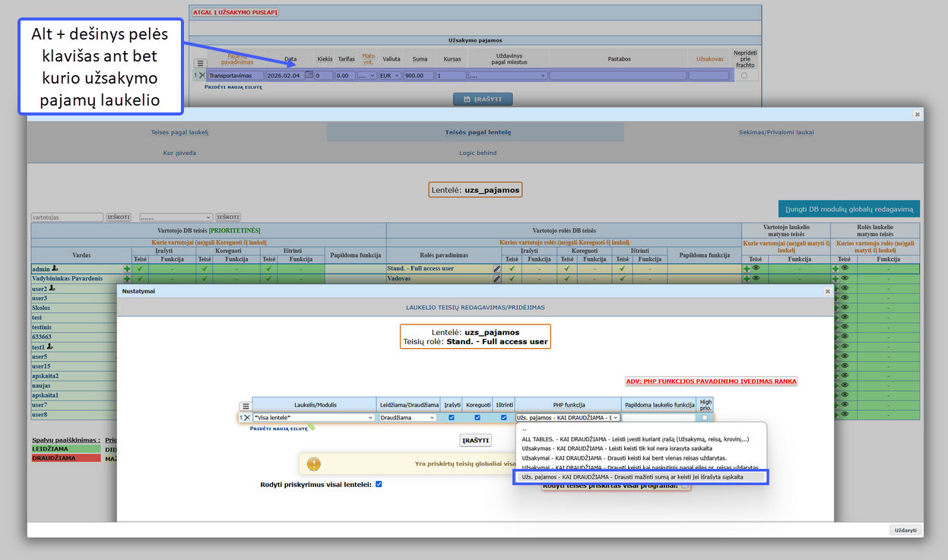This screenshot has width=948, height=560.
Task: Select the ALL TABLES. - KAI DRAUDŽIAMA option
Action: [635, 439]
